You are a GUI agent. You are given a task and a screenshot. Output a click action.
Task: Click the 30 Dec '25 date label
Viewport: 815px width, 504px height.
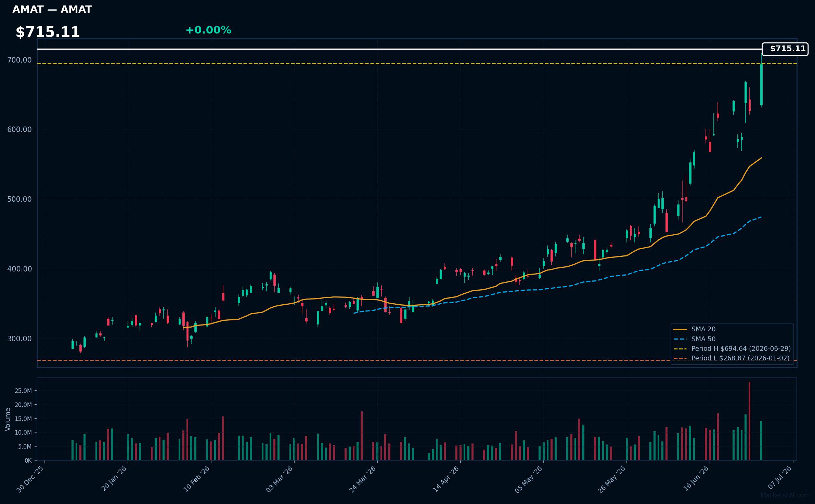tap(30, 479)
